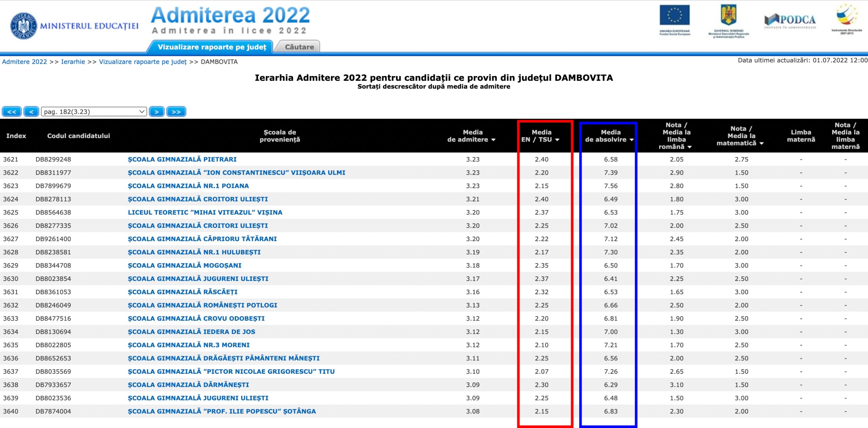The width and height of the screenshot is (868, 428).
Task: Open Liceul Teoretic Mihai Viteazul Vișina link
Action: [x=205, y=212]
